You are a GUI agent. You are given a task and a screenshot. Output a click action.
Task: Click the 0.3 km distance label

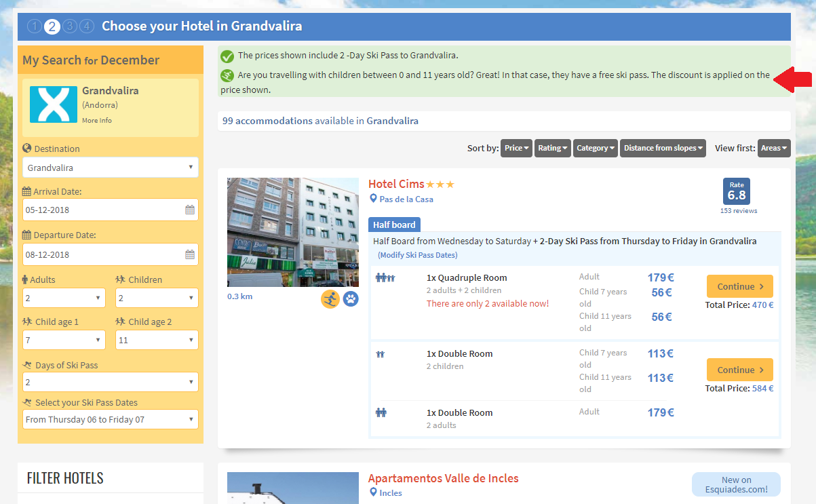[239, 296]
